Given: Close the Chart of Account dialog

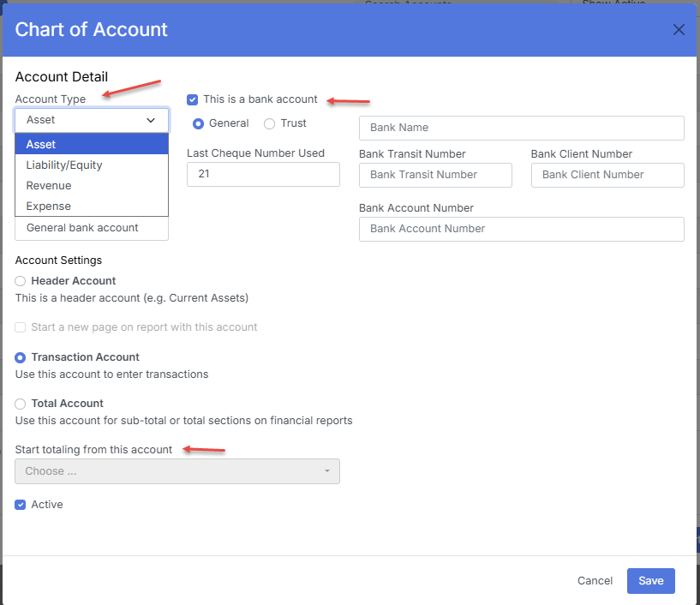Looking at the screenshot, I should (x=679, y=30).
